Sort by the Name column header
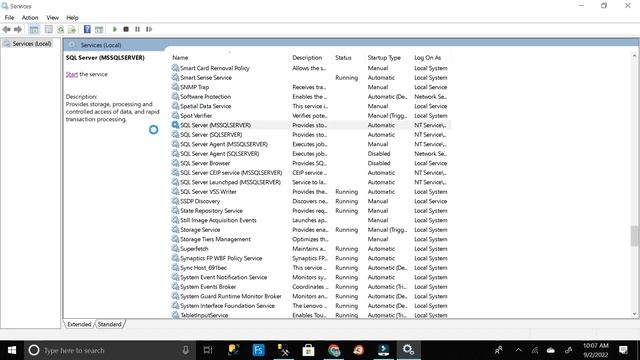640x360 pixels. pyautogui.click(x=180, y=58)
